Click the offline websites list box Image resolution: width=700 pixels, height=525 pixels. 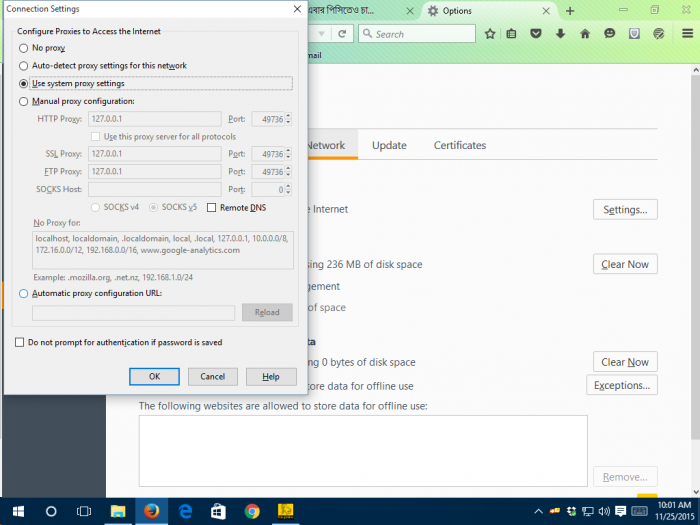(x=363, y=451)
